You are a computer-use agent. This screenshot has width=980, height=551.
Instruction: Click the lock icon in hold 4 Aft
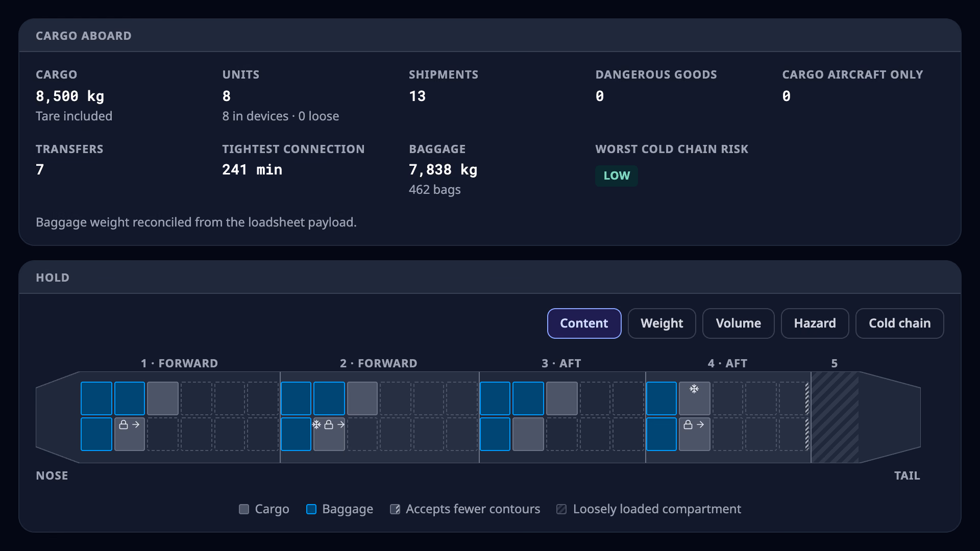pyautogui.click(x=688, y=424)
